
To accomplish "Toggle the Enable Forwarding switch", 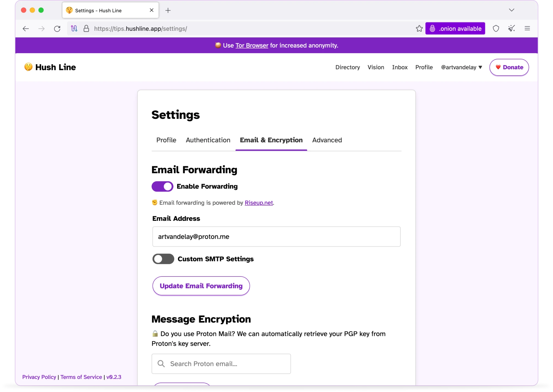I will point(162,186).
